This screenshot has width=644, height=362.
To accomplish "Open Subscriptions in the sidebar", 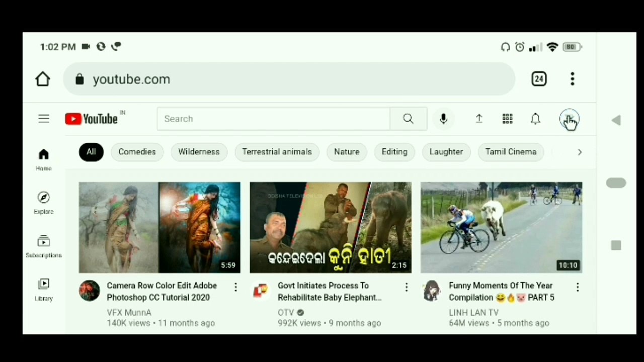I will coord(44,247).
